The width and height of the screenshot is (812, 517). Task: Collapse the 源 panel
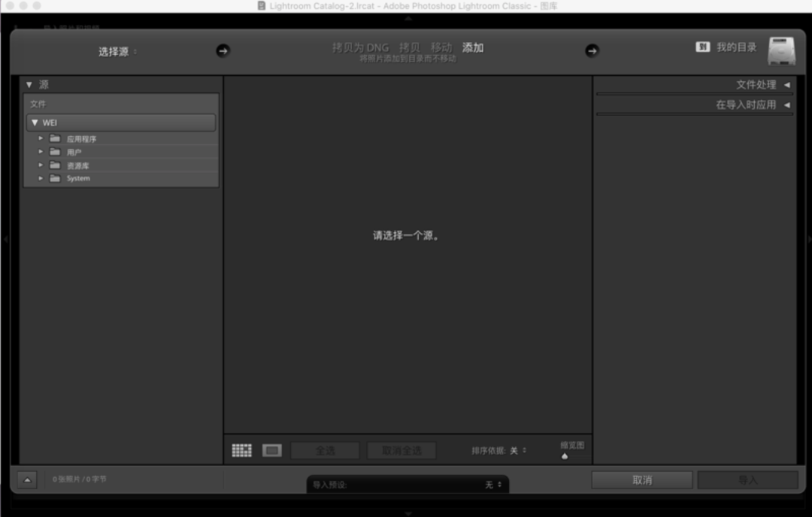29,85
